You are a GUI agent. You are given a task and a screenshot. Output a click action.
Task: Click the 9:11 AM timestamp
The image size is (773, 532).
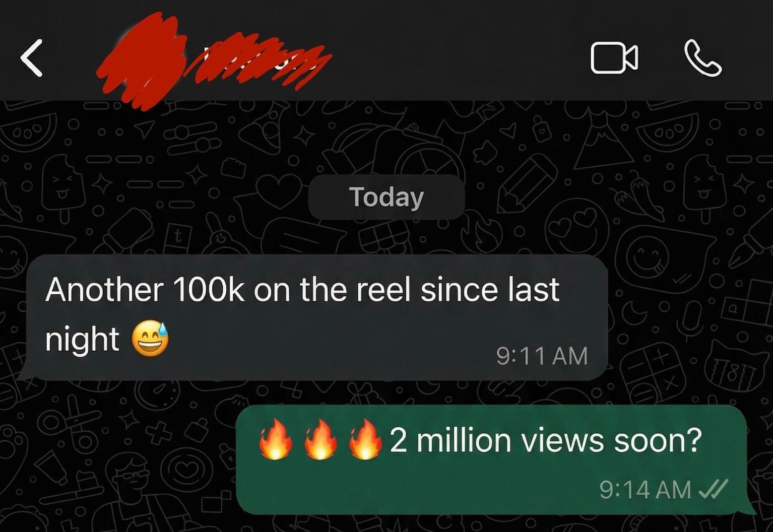coord(542,356)
